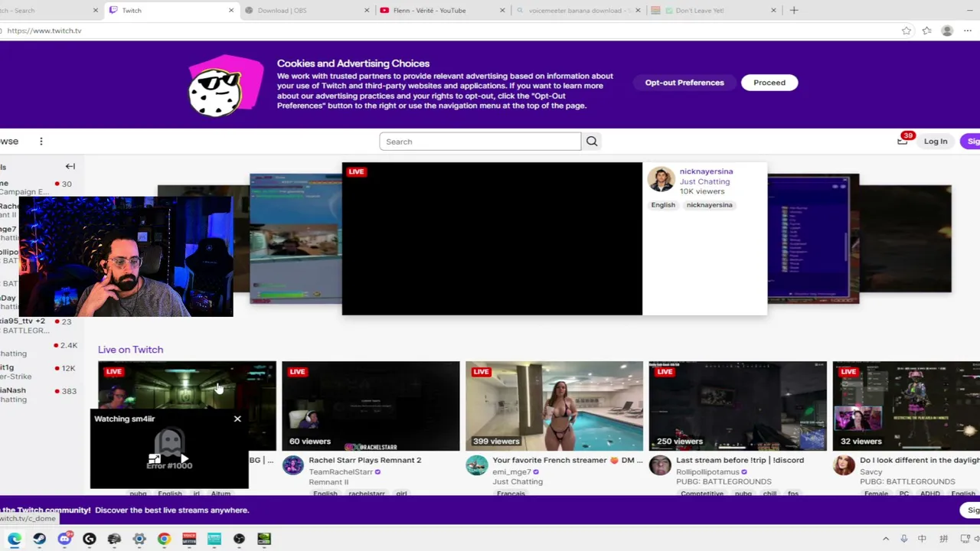This screenshot has width=980, height=551.
Task: Click the Log In button
Action: point(935,141)
